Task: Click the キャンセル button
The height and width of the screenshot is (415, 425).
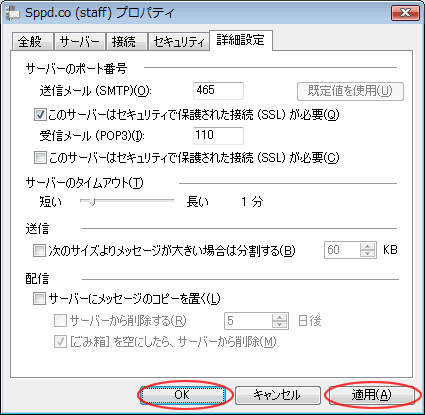Action: 278,395
